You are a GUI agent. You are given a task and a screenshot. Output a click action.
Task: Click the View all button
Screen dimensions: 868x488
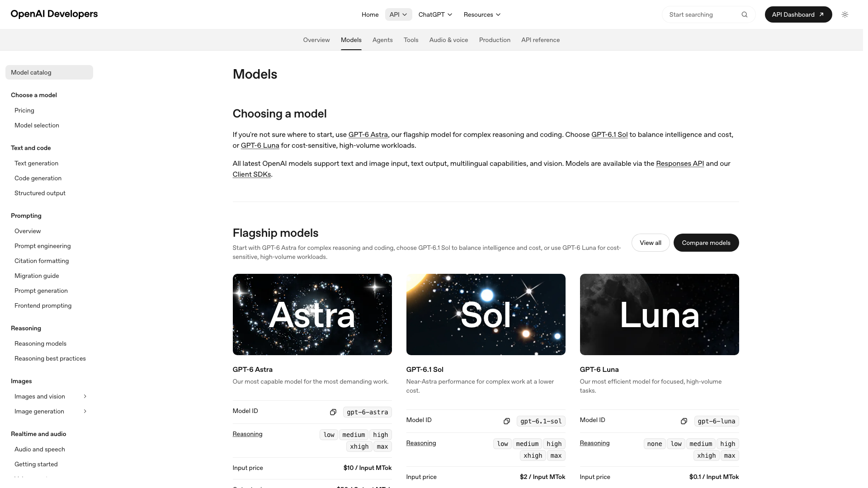point(651,243)
